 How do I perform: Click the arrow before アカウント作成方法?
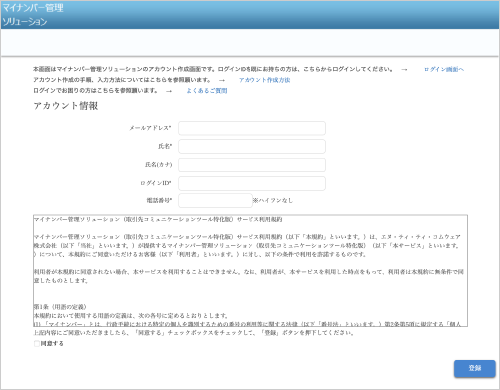click(222, 80)
